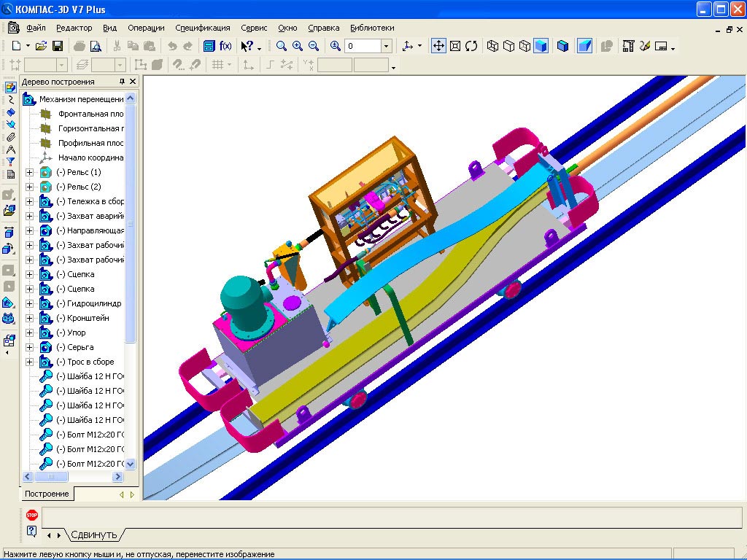Viewport: 747px width, 560px height.
Task: Expand the Гидроцилиндр tree node
Action: [x=30, y=303]
